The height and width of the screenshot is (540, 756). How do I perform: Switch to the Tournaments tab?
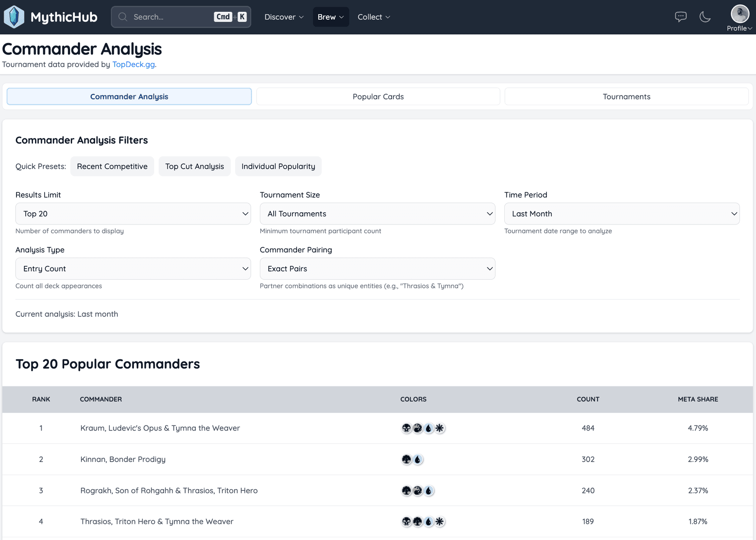[626, 96]
